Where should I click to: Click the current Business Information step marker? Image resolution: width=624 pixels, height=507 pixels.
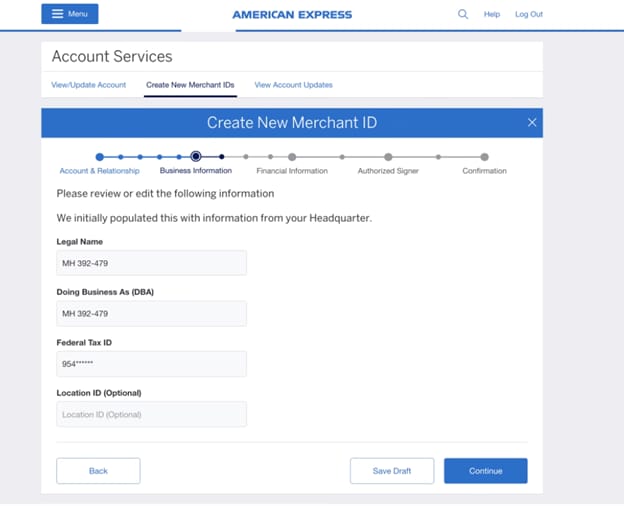click(x=196, y=156)
